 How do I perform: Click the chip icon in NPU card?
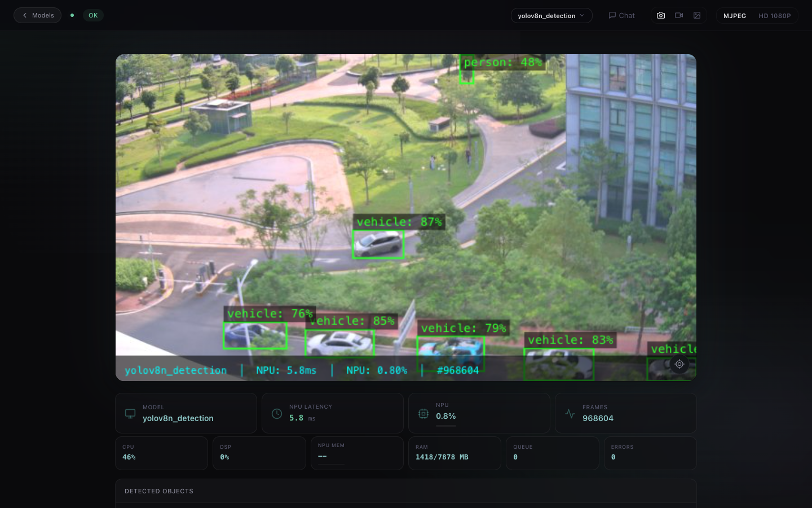[423, 414]
